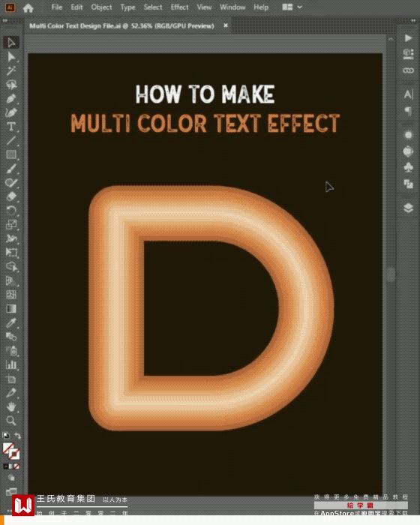Select the Column Graph tool
Screen dimensions: 420x525
[11, 364]
